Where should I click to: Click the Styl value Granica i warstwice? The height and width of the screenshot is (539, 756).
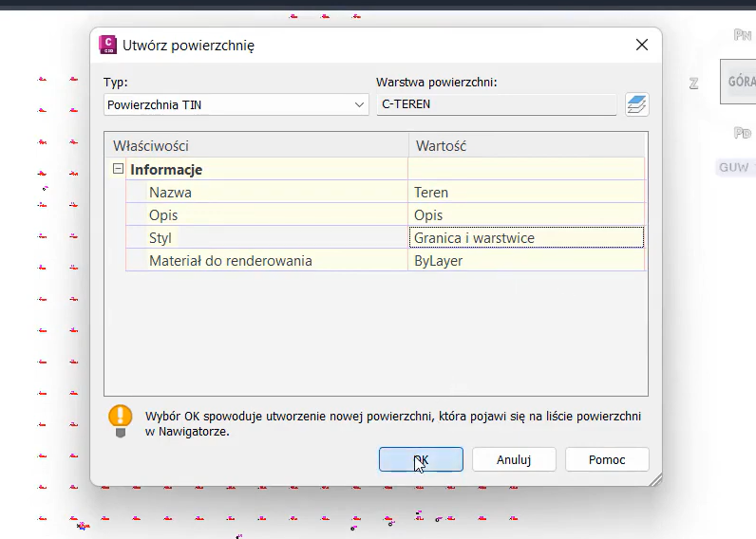coord(526,238)
